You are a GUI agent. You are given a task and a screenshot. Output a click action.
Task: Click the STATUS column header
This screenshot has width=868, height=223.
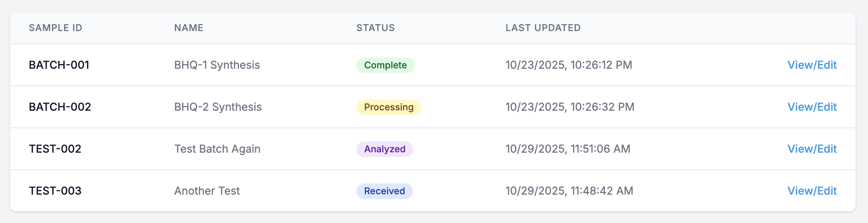[x=375, y=28]
